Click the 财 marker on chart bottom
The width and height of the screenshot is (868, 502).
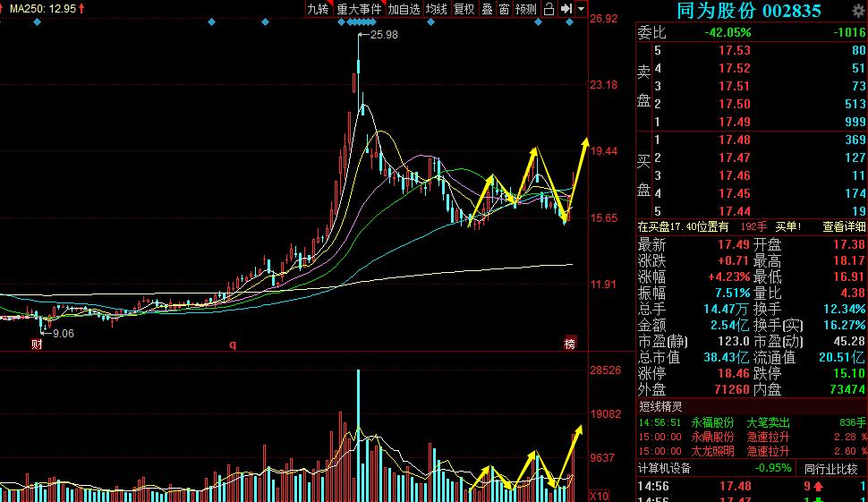pos(37,345)
